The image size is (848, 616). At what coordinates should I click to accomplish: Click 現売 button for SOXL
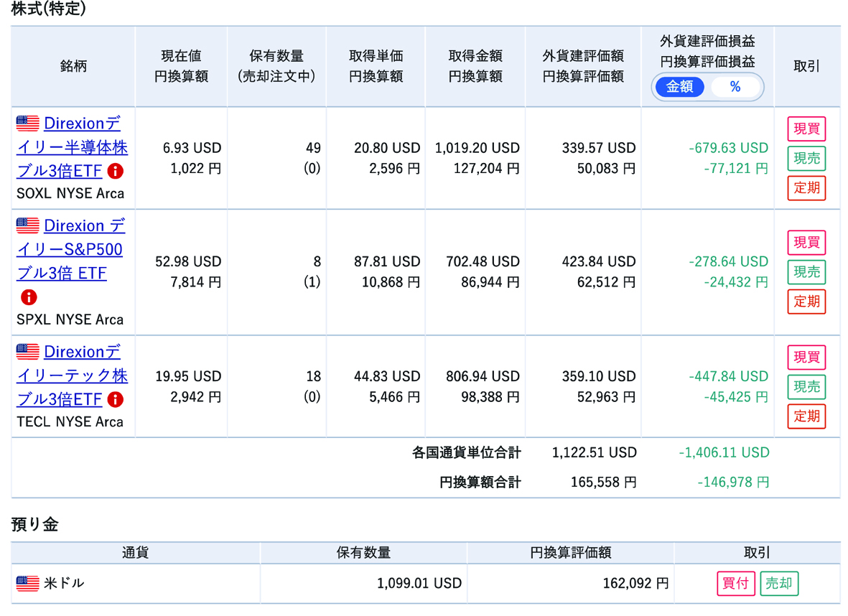point(806,159)
